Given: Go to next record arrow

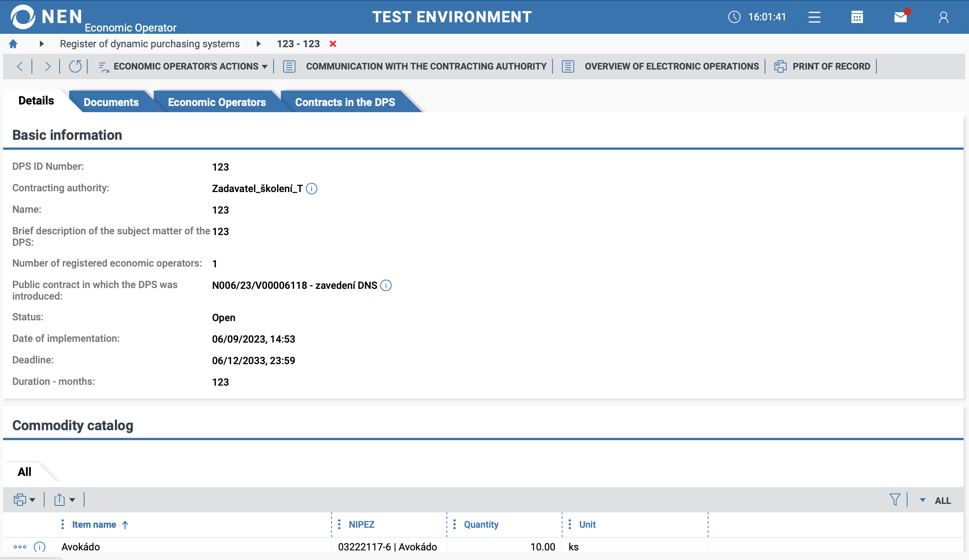Looking at the screenshot, I should (47, 66).
